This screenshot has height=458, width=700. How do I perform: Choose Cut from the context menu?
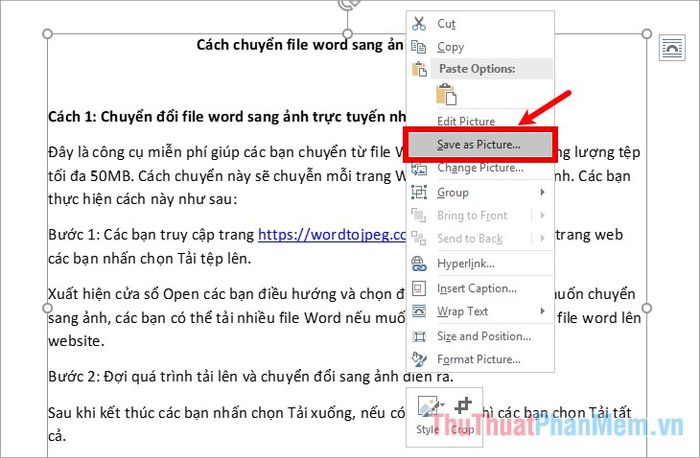coord(447,24)
